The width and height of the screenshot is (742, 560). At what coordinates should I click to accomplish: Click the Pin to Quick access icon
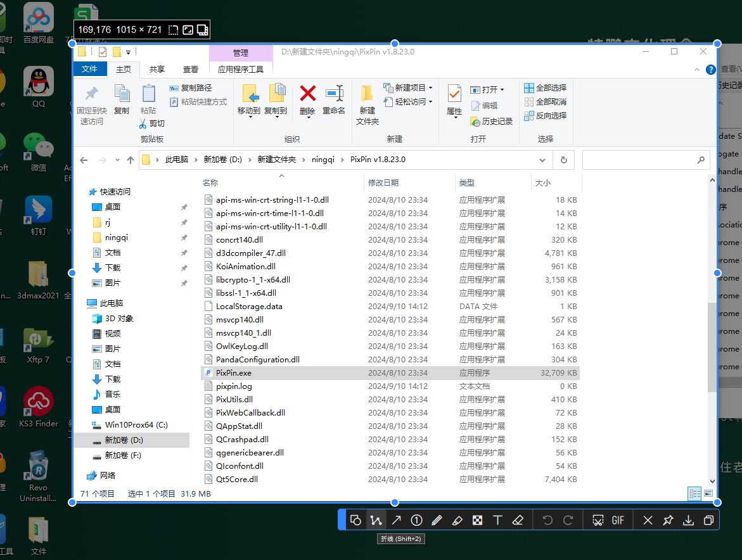[91, 94]
